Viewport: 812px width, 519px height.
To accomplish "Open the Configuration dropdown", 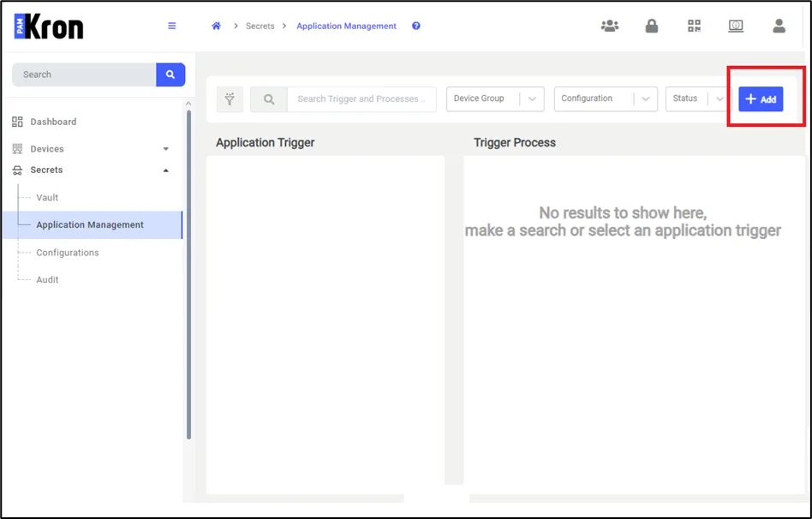I will (606, 99).
